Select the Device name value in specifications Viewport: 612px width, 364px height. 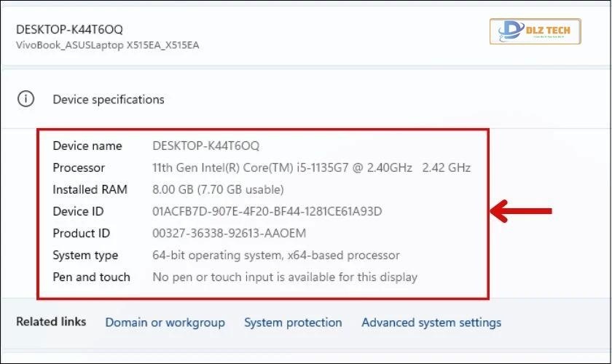[x=205, y=146]
